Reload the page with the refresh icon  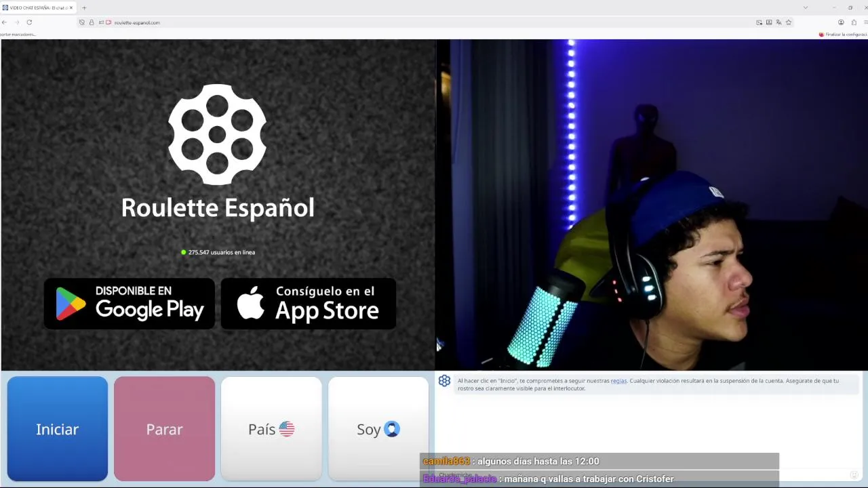29,22
